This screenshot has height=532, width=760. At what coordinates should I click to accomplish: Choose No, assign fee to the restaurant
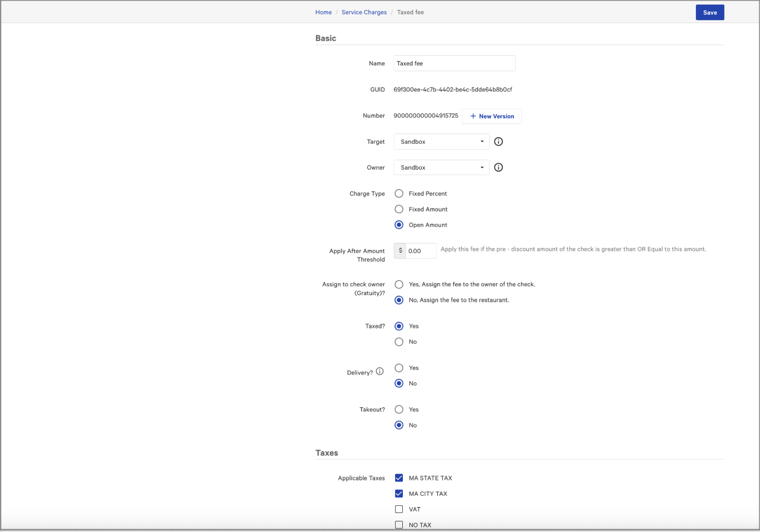[x=399, y=300]
